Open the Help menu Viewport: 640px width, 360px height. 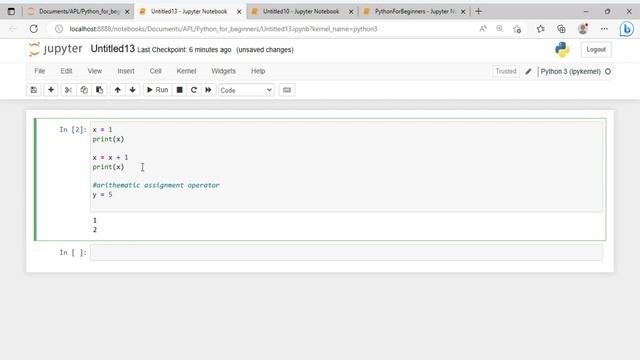pos(258,71)
